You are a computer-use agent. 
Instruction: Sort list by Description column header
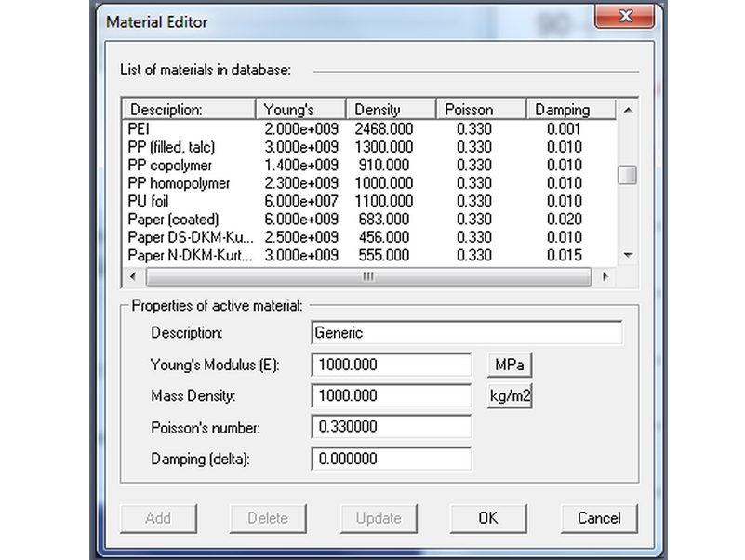point(189,110)
